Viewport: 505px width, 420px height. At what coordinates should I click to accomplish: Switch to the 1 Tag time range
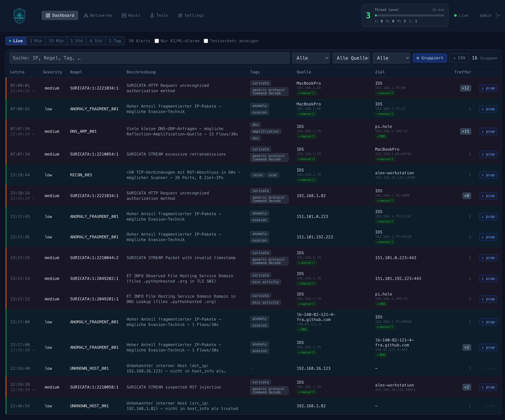[115, 41]
